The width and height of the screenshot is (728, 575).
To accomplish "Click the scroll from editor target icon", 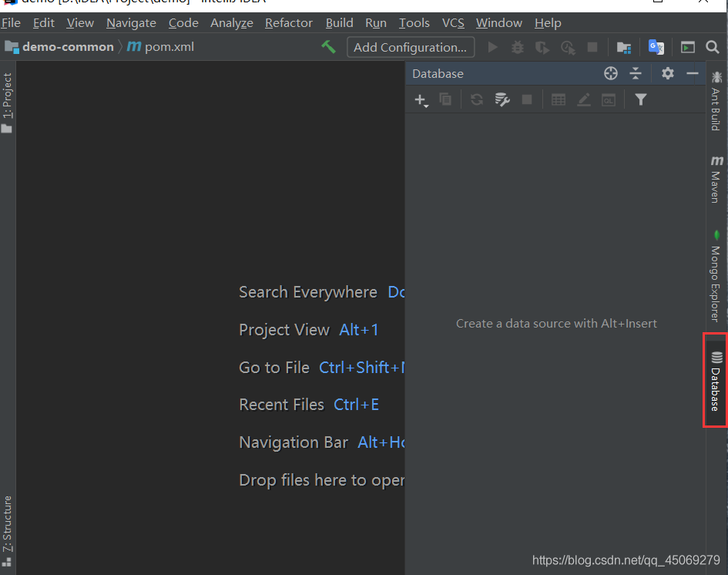I will point(611,73).
